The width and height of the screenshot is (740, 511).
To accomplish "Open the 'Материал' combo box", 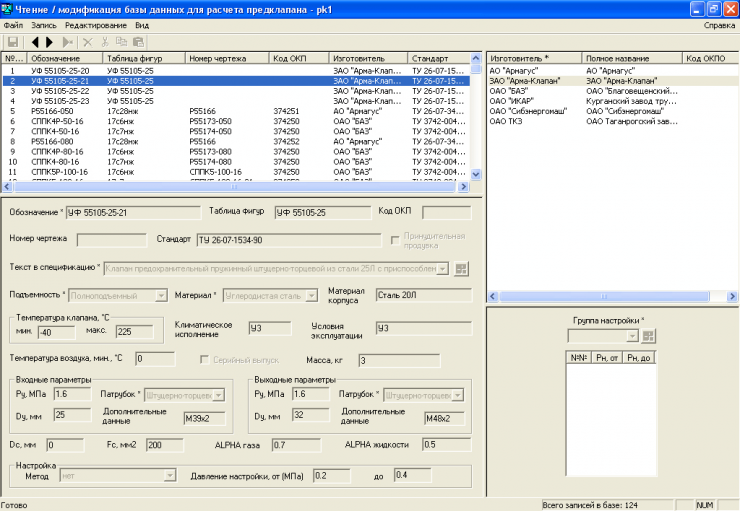I will (x=311, y=296).
